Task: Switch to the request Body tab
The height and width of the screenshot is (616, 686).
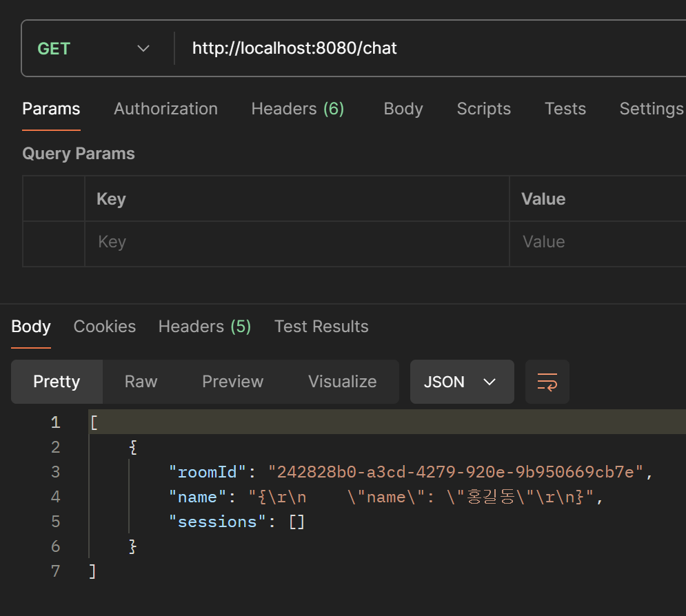Action: [x=403, y=109]
